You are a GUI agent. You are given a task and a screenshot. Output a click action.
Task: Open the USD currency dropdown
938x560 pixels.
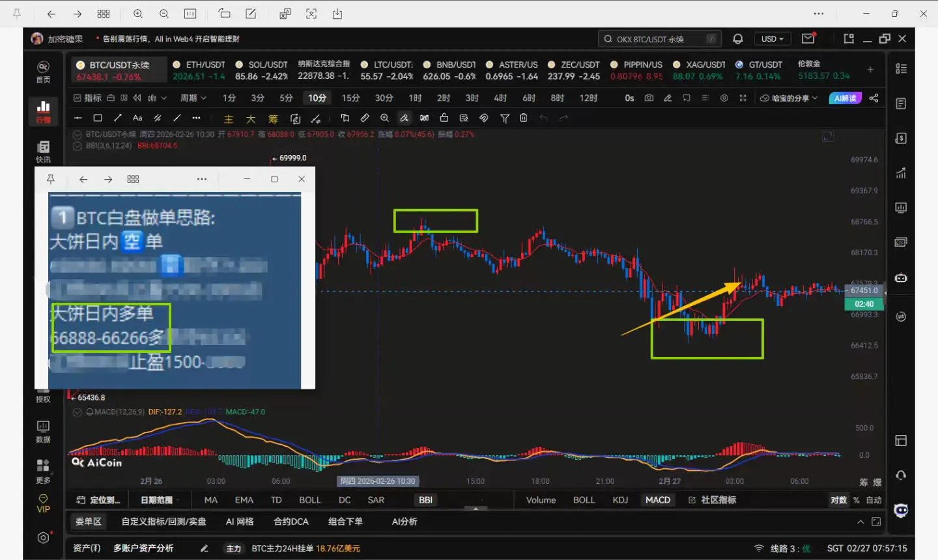coord(773,39)
